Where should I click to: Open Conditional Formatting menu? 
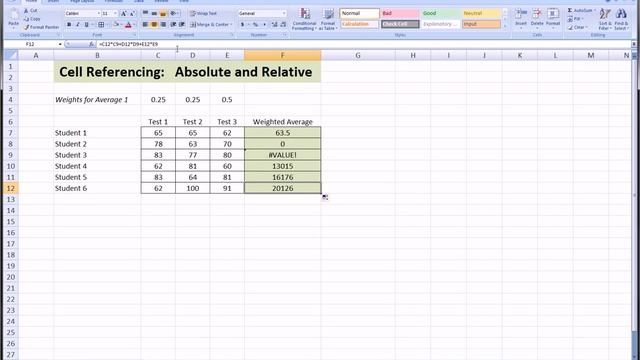tap(304, 19)
